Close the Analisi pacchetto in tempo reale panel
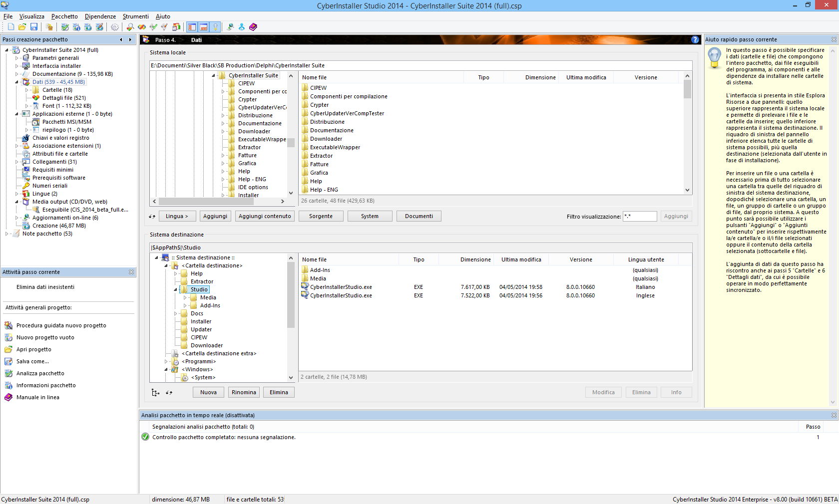The width and height of the screenshot is (839, 504). [x=834, y=415]
